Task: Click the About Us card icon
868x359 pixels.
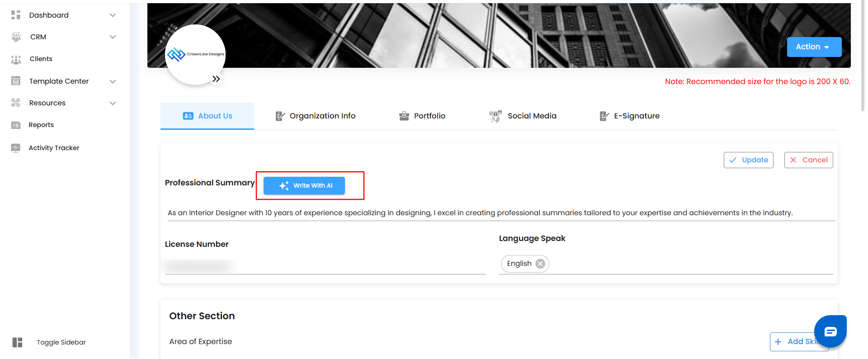Action: pyautogui.click(x=188, y=116)
